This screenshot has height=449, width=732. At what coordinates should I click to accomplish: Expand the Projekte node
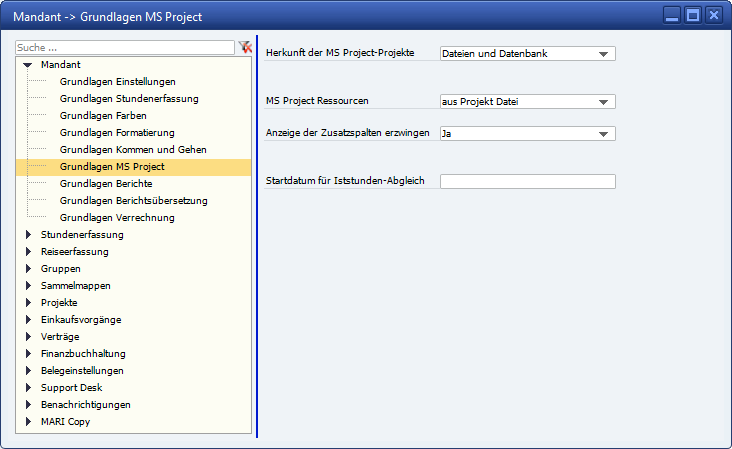pyautogui.click(x=28, y=302)
